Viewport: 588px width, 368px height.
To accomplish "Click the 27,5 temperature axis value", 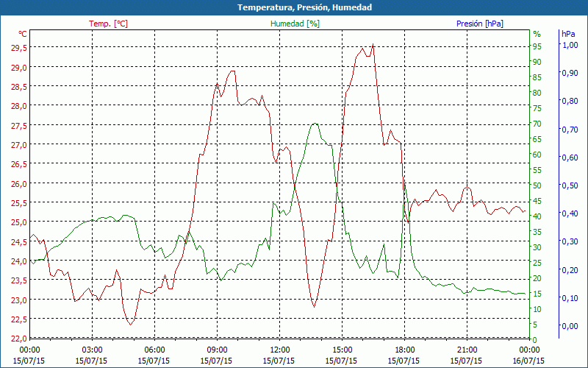I will pyautogui.click(x=19, y=125).
